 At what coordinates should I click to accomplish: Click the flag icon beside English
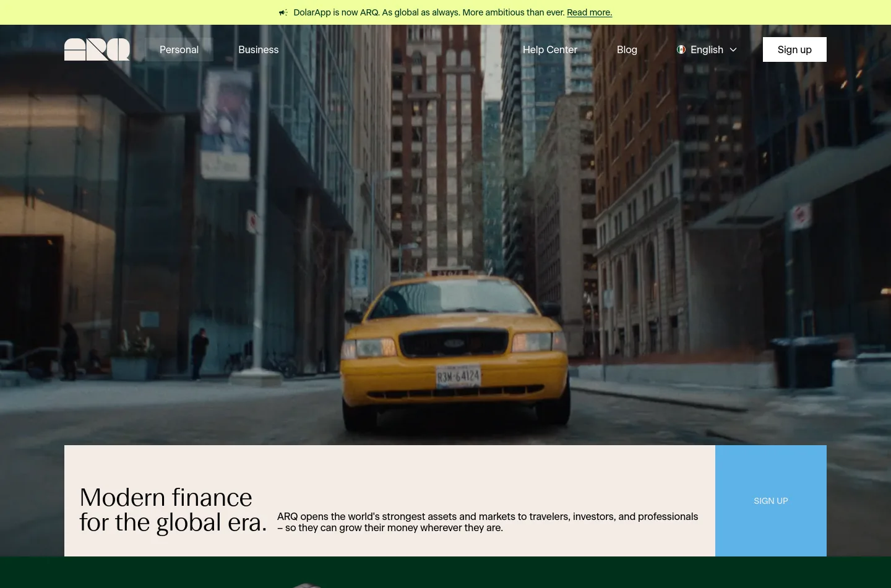point(681,49)
